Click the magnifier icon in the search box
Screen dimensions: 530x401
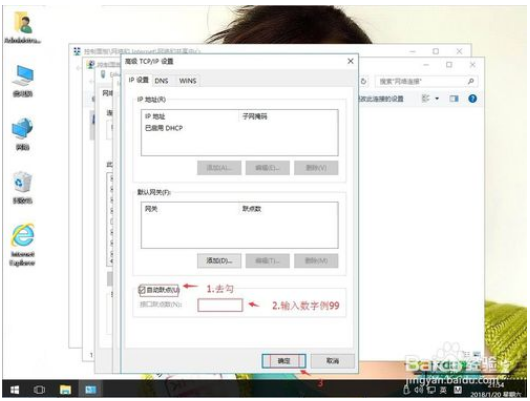(471, 81)
